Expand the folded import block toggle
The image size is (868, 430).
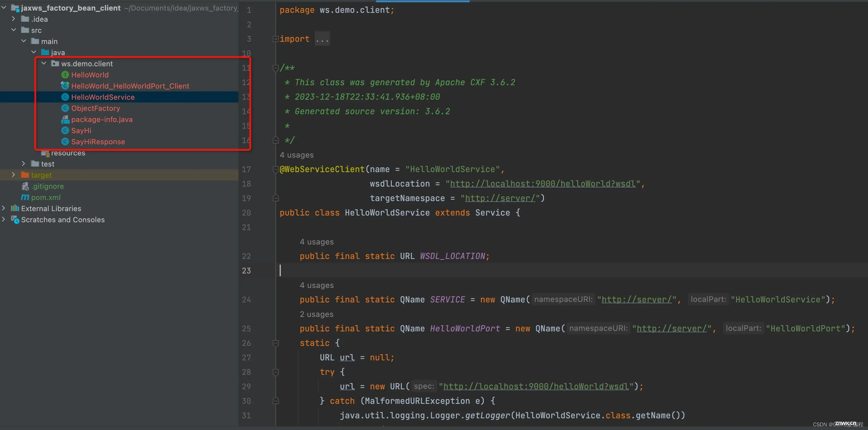(275, 39)
